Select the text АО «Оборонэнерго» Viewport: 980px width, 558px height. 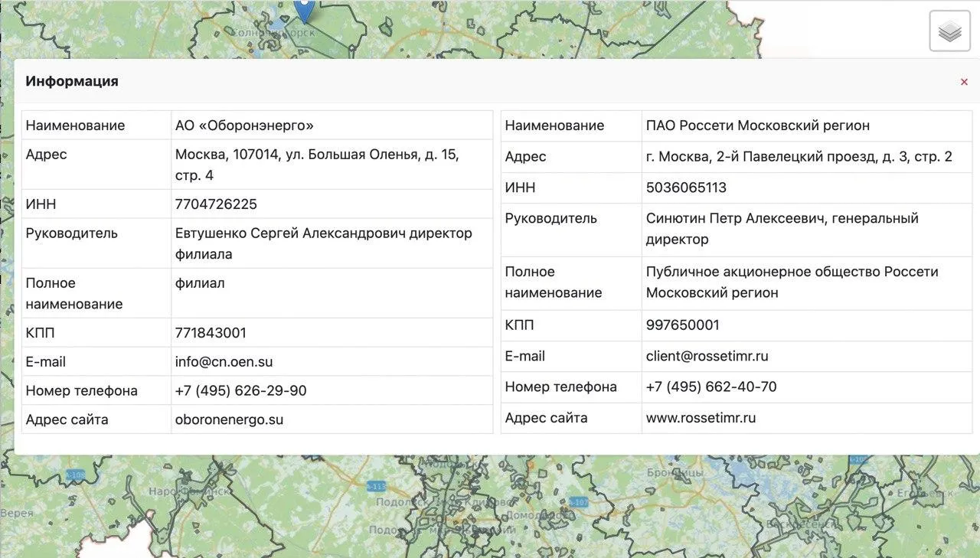[x=245, y=126]
